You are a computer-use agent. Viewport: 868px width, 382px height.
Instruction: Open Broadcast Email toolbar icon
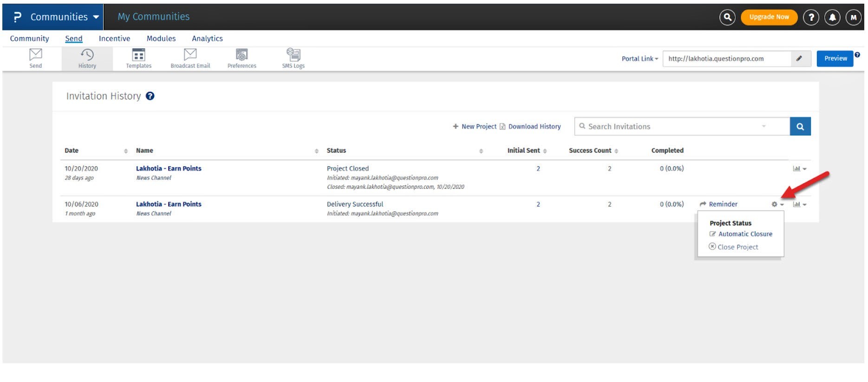[x=190, y=58]
